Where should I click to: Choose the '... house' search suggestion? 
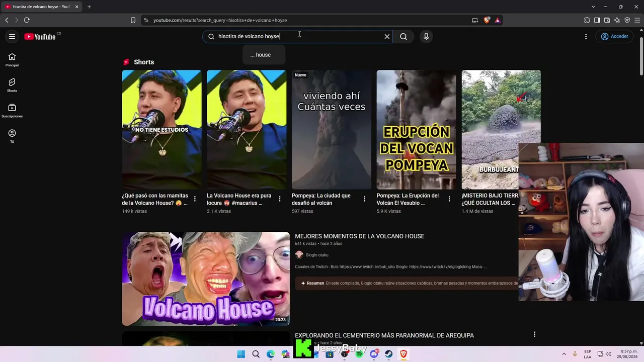(x=264, y=55)
